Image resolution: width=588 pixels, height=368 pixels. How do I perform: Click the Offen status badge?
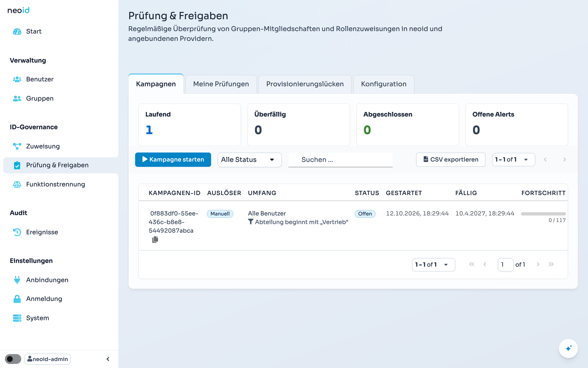tap(365, 214)
